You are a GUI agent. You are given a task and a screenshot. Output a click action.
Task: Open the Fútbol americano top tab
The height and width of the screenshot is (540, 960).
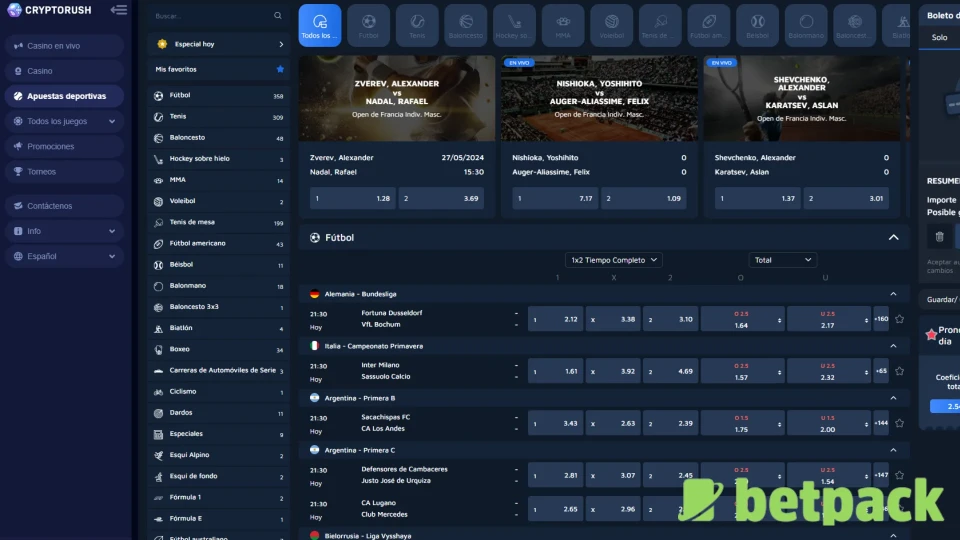tap(708, 25)
